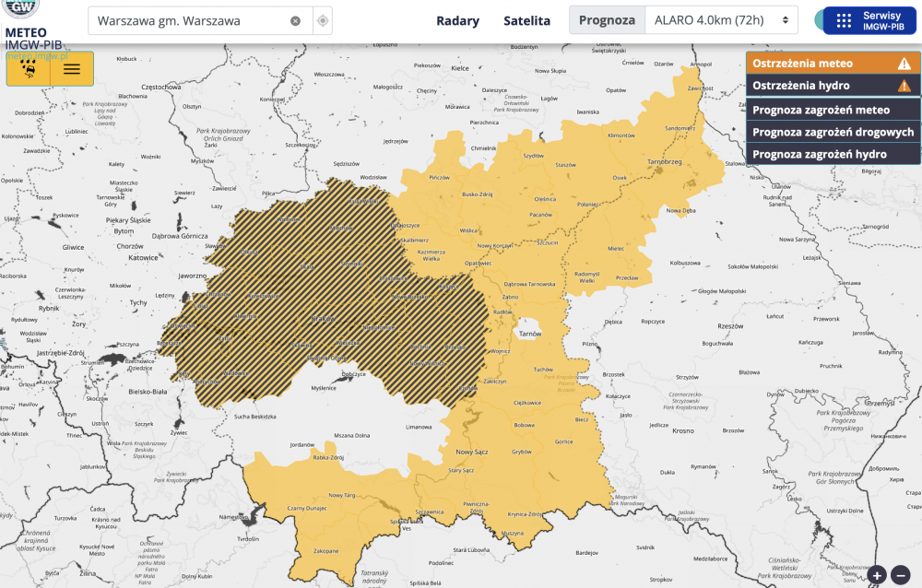922x588 pixels.
Task: Click the striped warning area near Kraków
Action: tap(323, 304)
